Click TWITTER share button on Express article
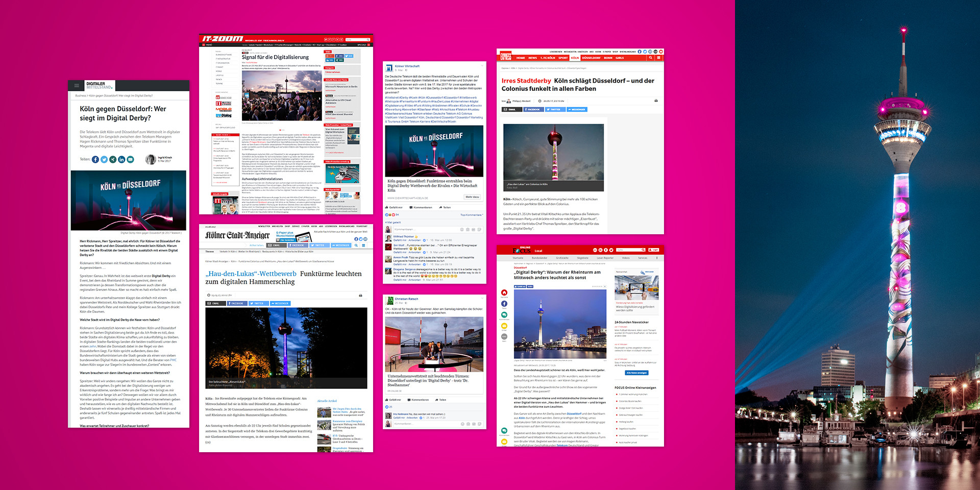Viewport: 980px width, 490px height. (x=555, y=109)
